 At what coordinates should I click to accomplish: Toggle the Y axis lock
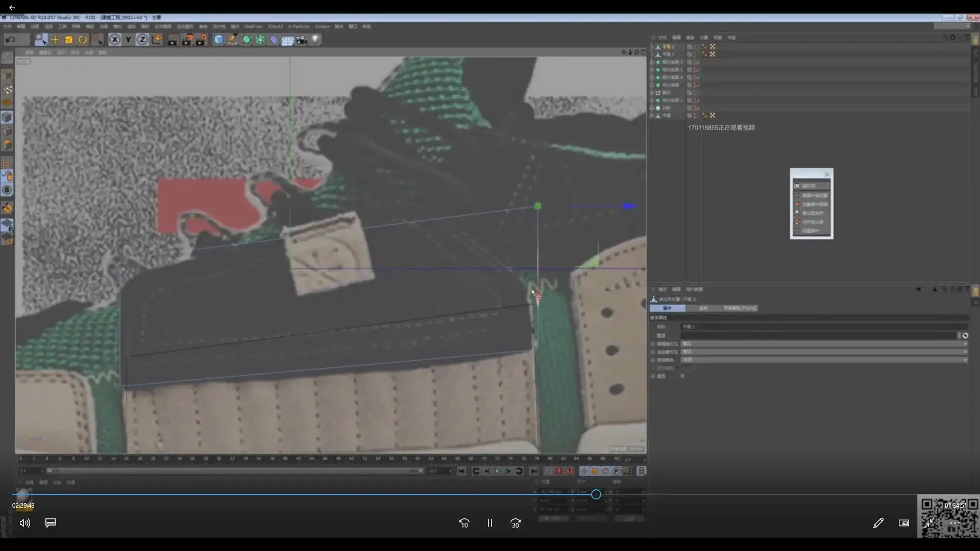(x=128, y=40)
